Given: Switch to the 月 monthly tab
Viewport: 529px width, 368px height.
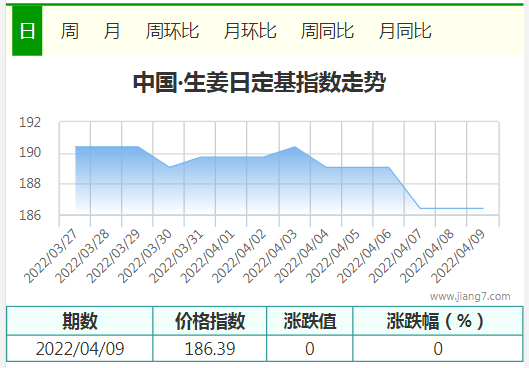Looking at the screenshot, I should tap(112, 31).
